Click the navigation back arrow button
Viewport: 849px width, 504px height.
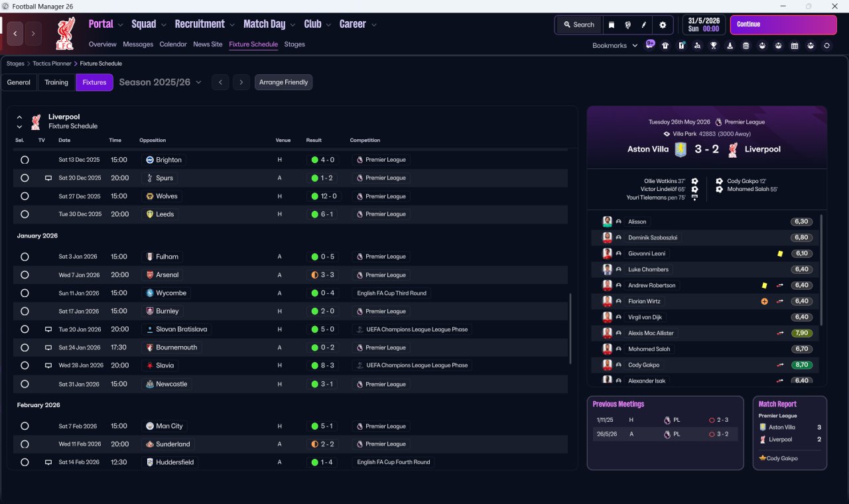click(x=15, y=33)
